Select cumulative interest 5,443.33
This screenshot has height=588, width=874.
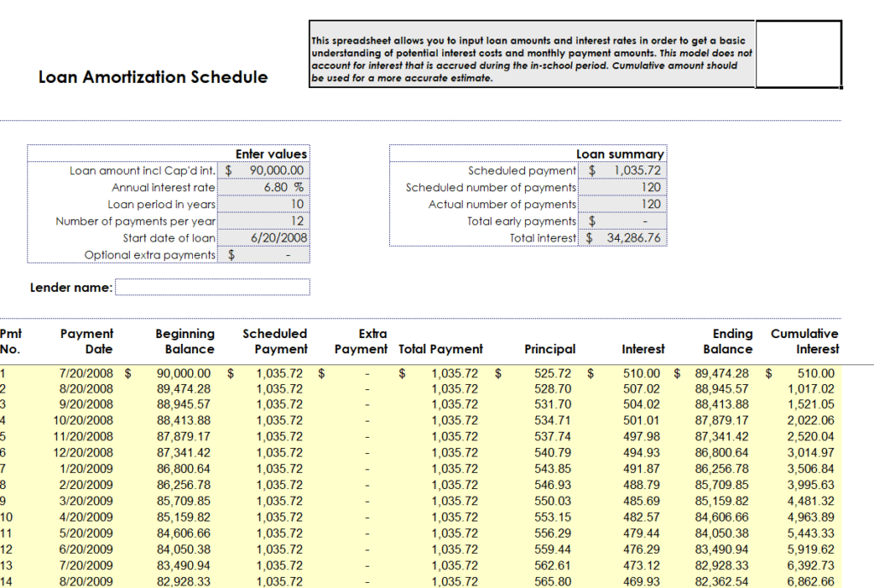pos(811,533)
